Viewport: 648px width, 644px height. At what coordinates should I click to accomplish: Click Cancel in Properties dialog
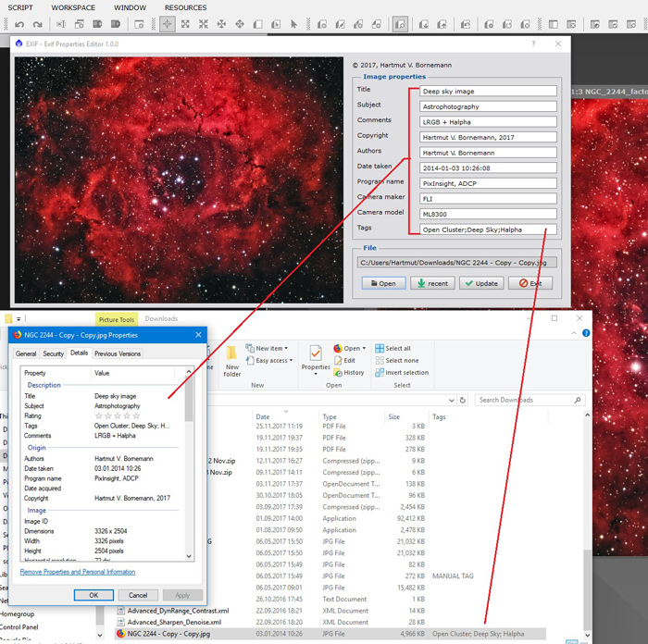138,595
